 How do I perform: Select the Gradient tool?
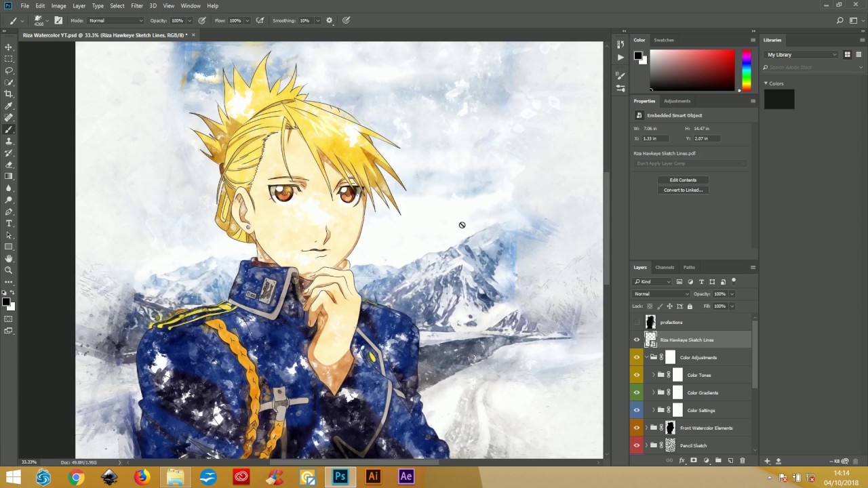point(9,176)
